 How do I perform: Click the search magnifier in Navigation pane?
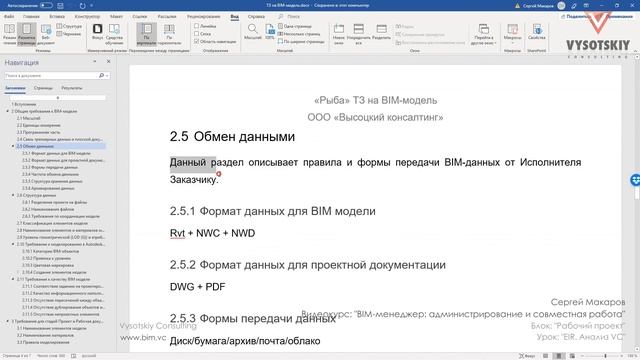[101, 76]
